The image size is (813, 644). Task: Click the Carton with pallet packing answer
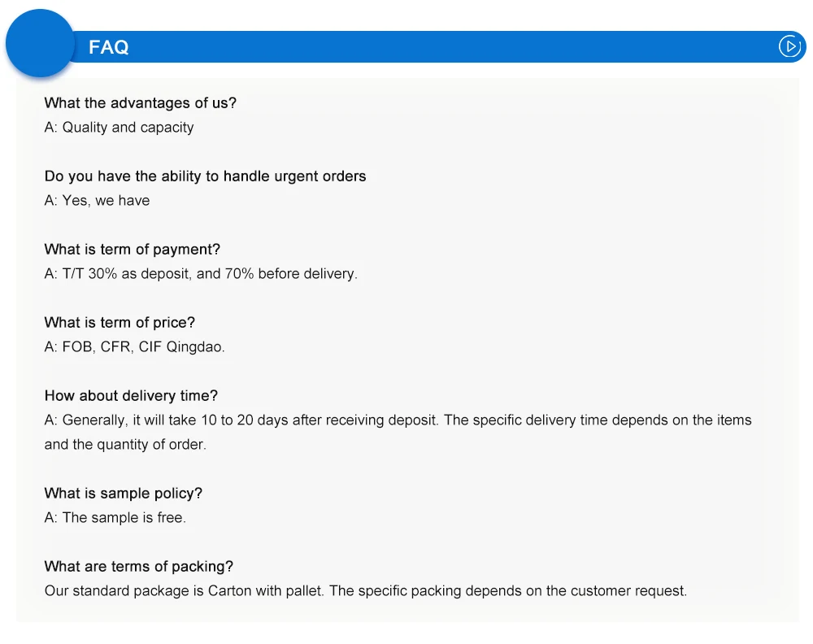(x=365, y=591)
